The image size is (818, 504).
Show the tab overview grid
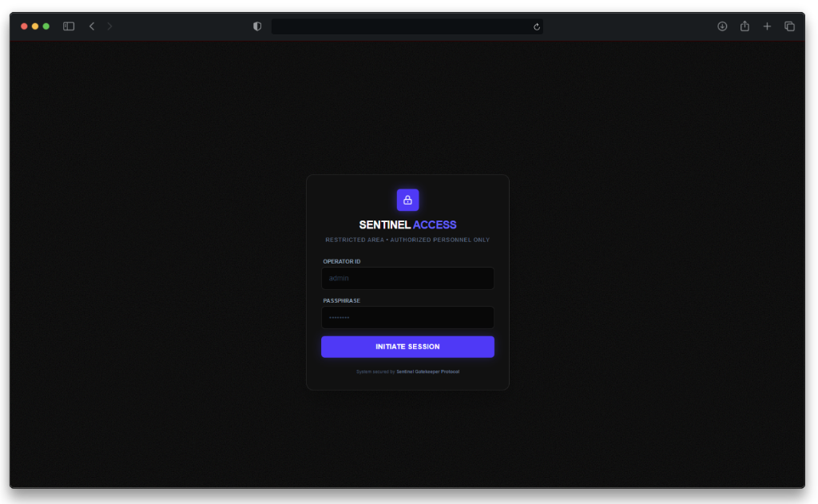[789, 26]
